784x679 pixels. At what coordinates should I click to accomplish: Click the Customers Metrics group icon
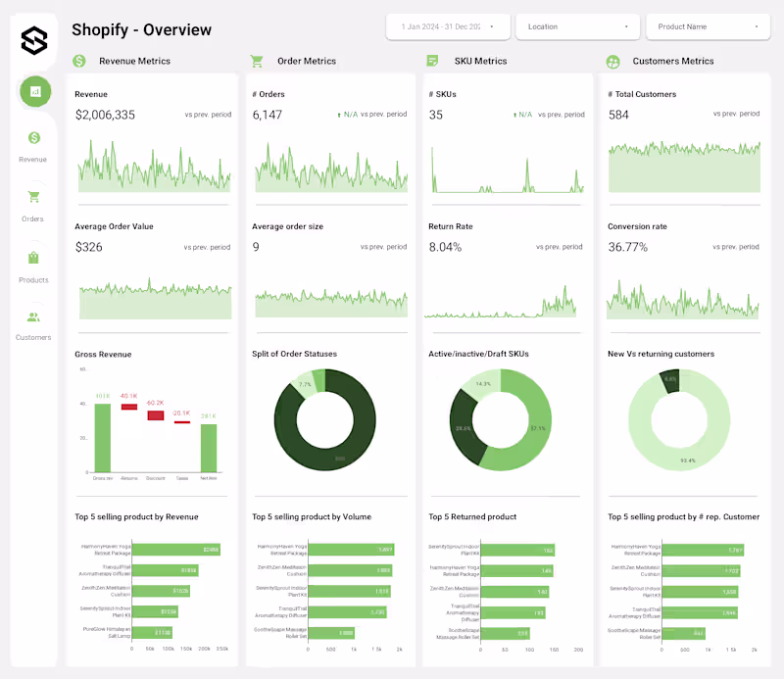(613, 62)
